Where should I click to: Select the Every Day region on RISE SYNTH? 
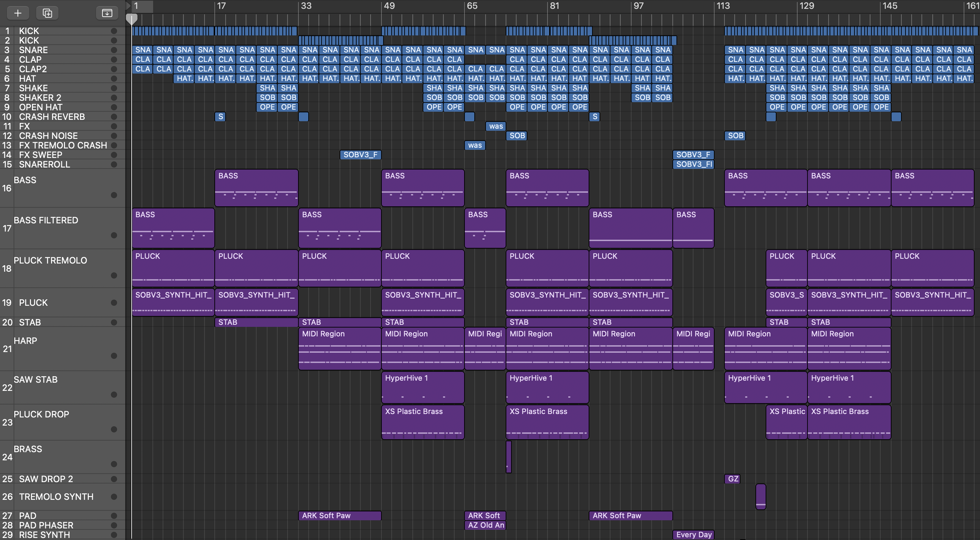point(693,535)
